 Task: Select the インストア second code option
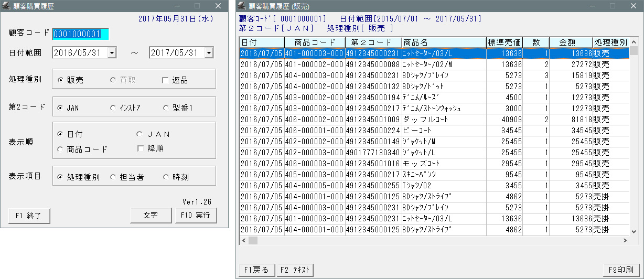coord(113,108)
